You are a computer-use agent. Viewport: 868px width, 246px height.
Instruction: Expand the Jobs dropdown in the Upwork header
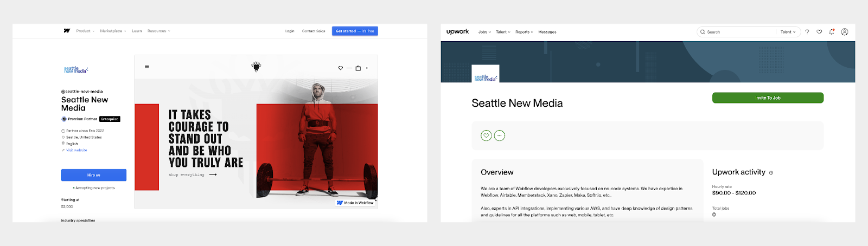pyautogui.click(x=484, y=32)
